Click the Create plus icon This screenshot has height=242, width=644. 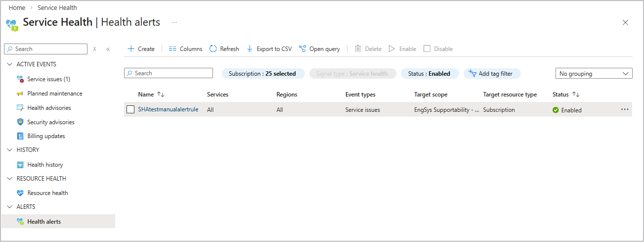pyautogui.click(x=131, y=48)
